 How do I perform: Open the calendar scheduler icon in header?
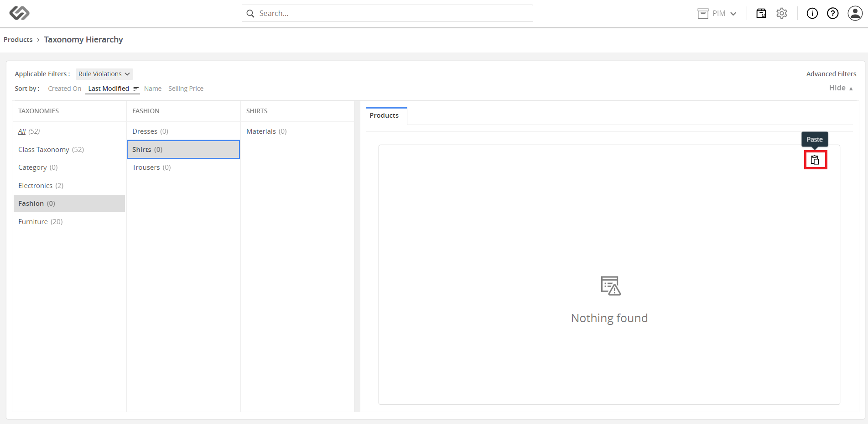(761, 13)
